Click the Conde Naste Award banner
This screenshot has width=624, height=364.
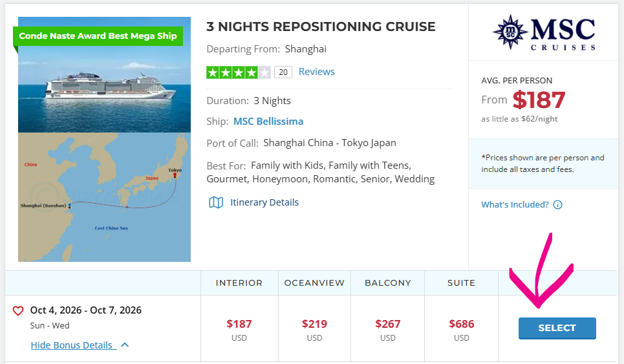point(98,36)
